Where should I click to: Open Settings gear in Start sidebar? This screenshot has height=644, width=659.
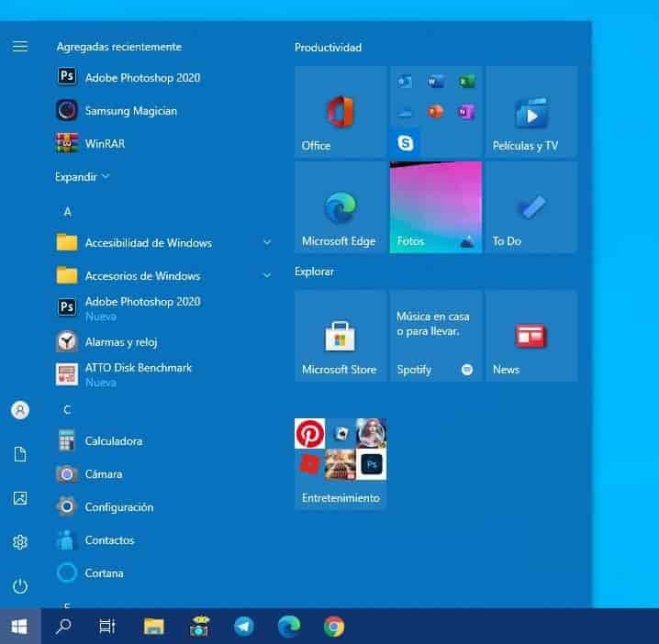point(20,542)
